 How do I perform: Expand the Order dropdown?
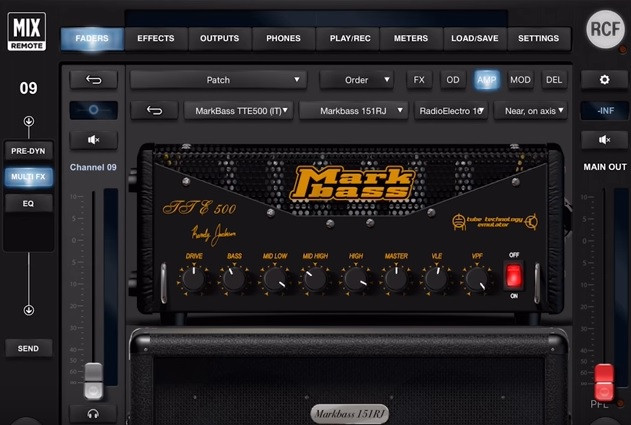coord(357,80)
